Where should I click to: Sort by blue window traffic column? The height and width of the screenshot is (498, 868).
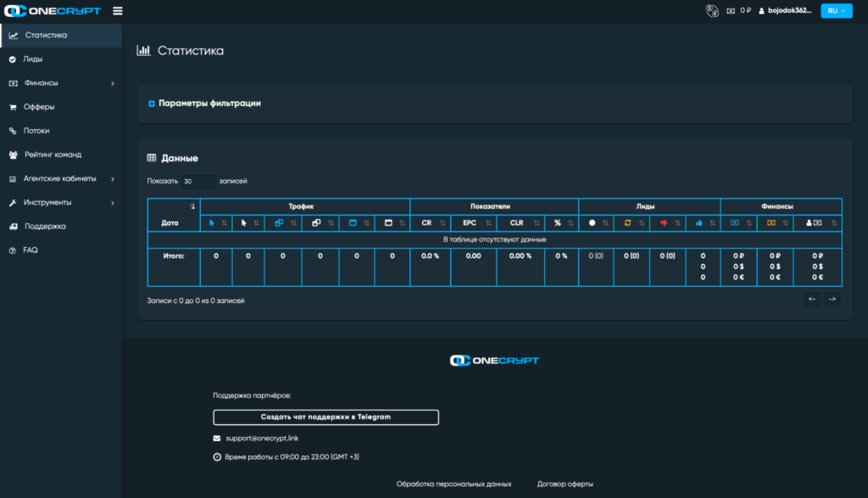pyautogui.click(x=357, y=222)
